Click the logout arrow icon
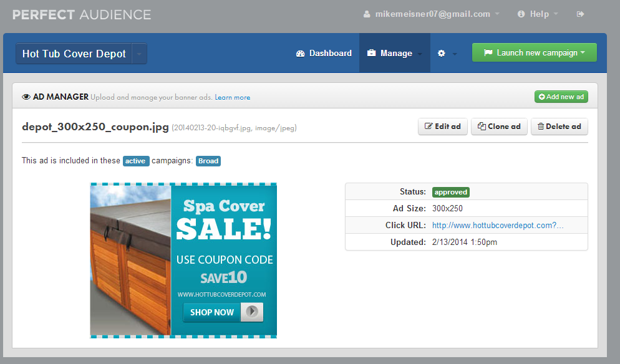 [580, 14]
